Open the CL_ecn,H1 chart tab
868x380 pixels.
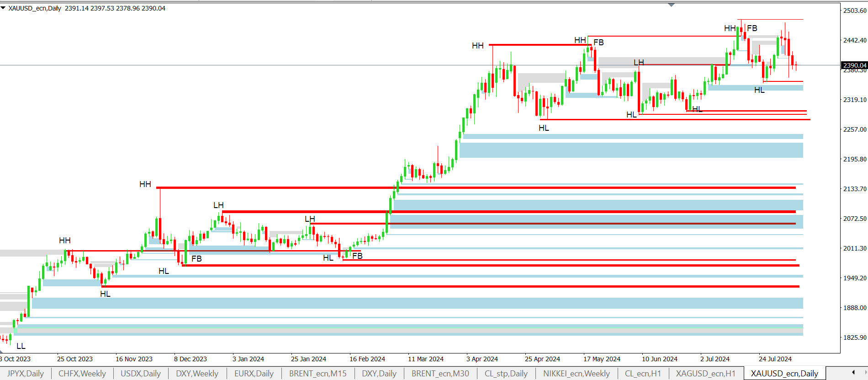coord(643,374)
